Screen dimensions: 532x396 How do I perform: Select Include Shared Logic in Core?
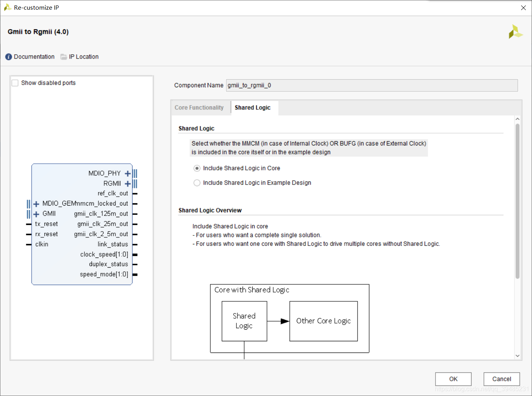click(197, 168)
